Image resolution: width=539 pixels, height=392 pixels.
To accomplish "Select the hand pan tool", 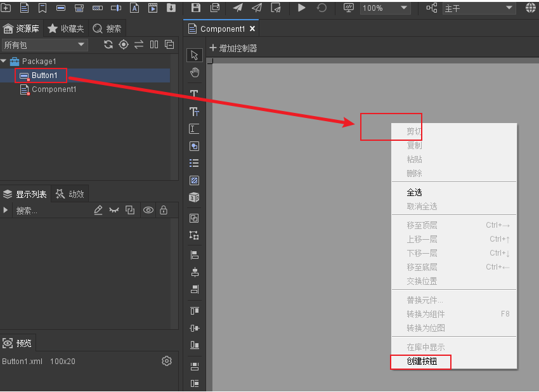I will tap(195, 72).
